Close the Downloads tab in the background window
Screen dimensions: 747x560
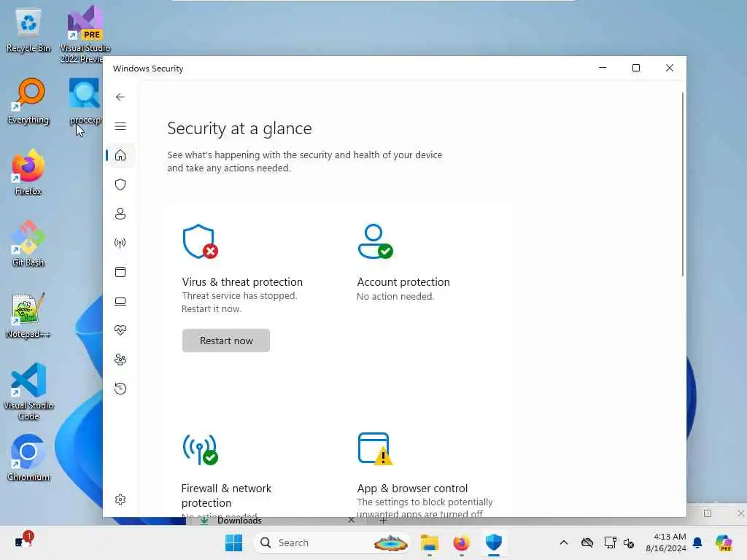351,520
